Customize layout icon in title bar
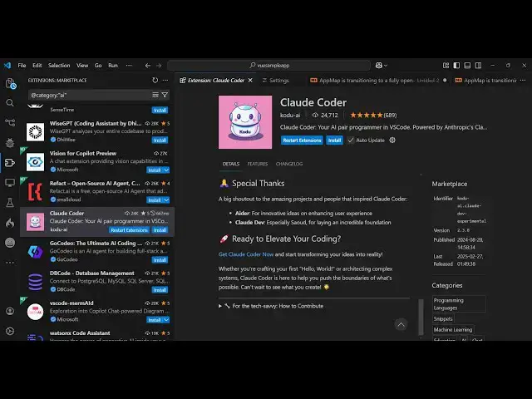532x399 pixels. pyautogui.click(x=446, y=66)
